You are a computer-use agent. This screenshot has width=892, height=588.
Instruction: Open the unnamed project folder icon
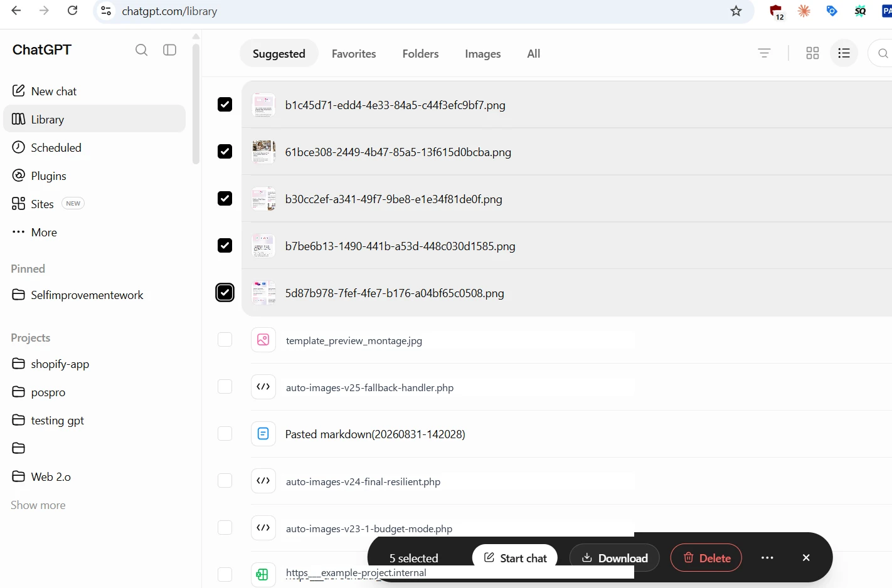[x=19, y=448]
